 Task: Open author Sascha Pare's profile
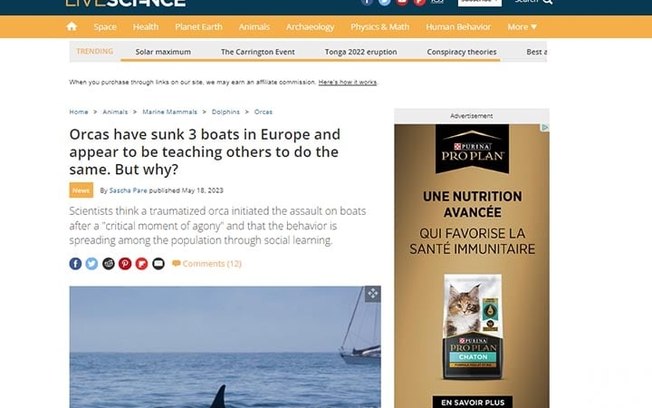[x=128, y=190]
